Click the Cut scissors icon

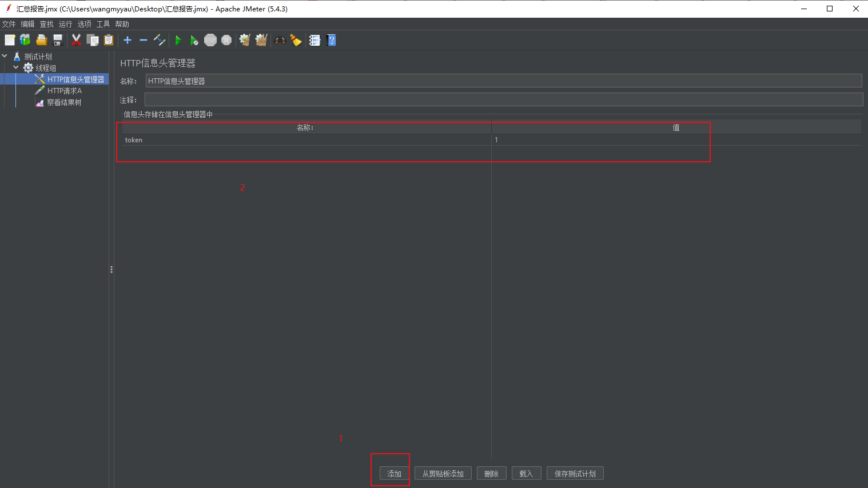click(x=76, y=40)
